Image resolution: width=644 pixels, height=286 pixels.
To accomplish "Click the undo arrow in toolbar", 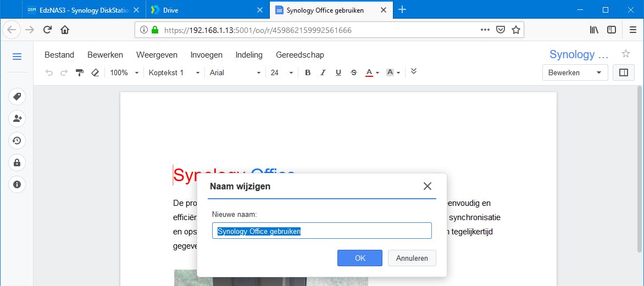I will (x=49, y=72).
